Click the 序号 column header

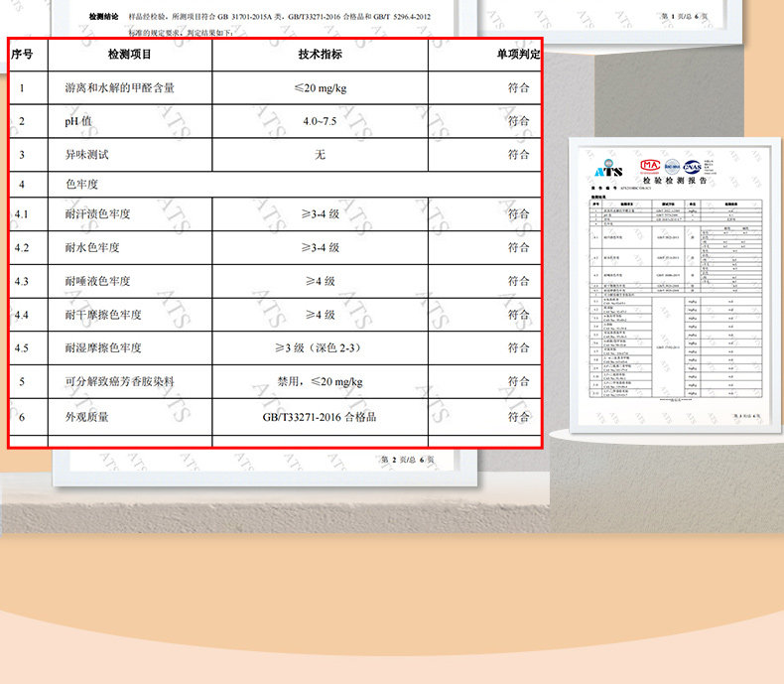coord(22,54)
